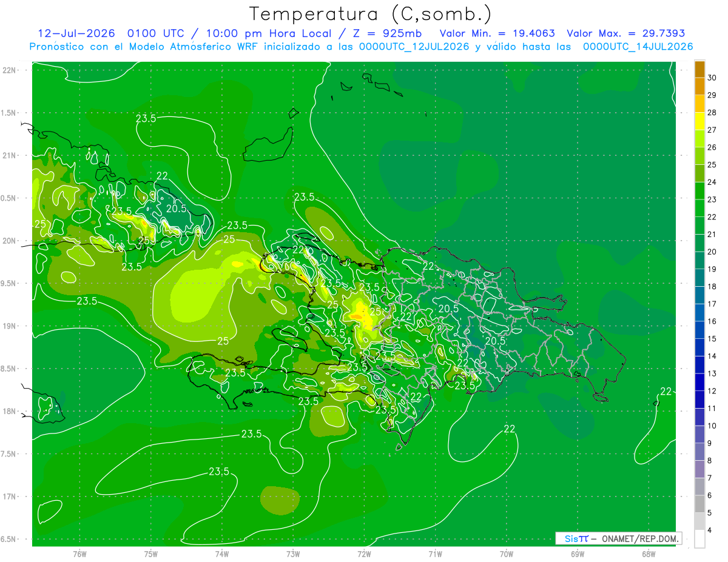Click the title "Temperatura (C,somb.)"
This screenshot has height=562, width=728.
coord(370,15)
